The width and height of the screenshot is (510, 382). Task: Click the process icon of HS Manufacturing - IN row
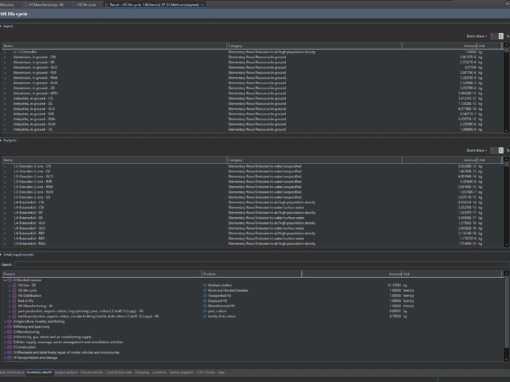coord(14,306)
